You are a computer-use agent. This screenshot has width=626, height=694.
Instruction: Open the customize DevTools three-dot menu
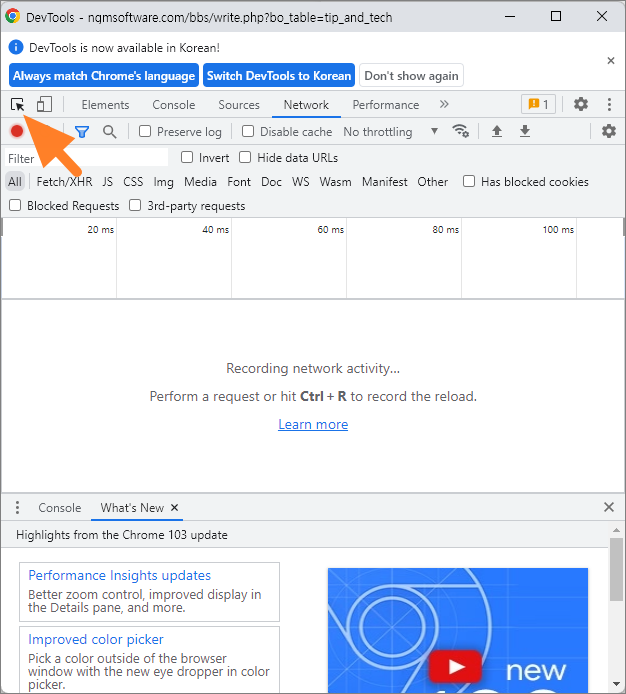point(609,104)
